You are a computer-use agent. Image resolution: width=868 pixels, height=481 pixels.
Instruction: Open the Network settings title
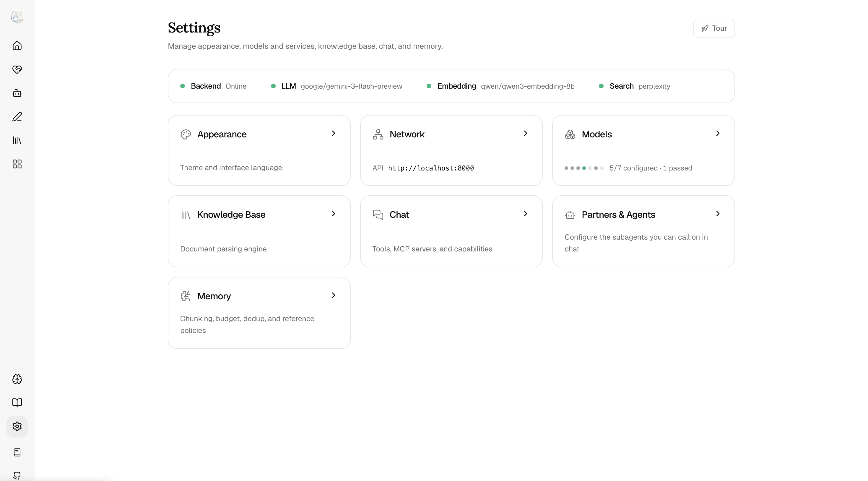tap(407, 134)
